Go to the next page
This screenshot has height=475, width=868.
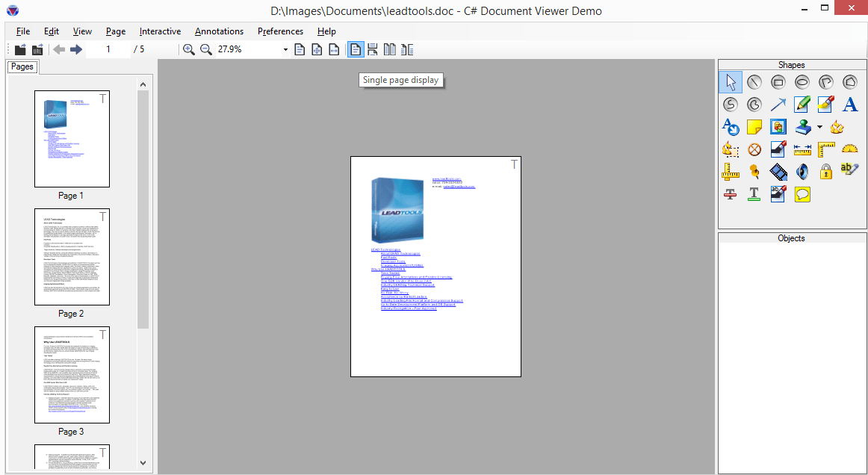(x=75, y=49)
